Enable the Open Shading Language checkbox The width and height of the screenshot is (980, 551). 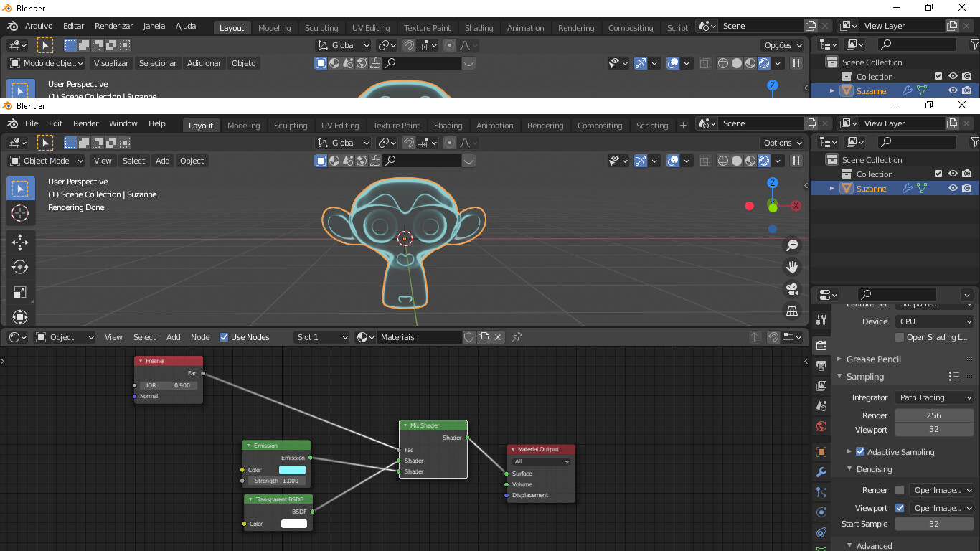[900, 337]
